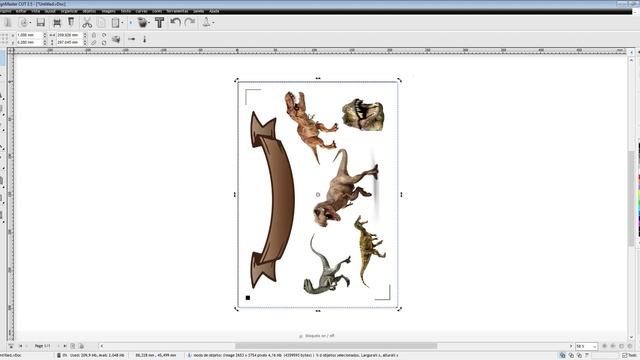Go to the last page button

[x=64, y=346]
